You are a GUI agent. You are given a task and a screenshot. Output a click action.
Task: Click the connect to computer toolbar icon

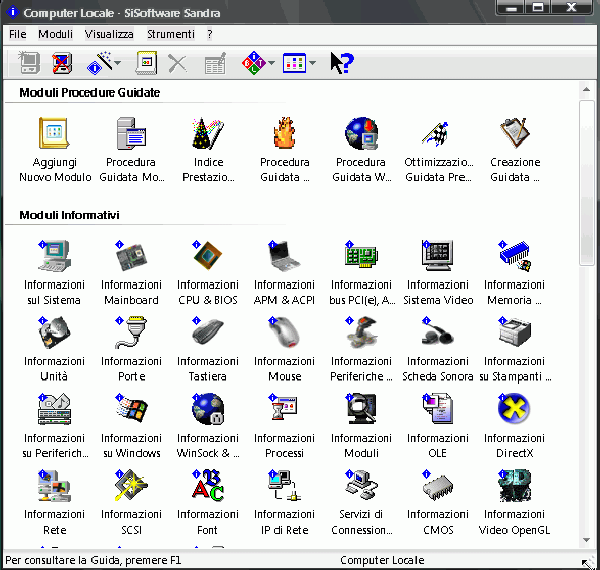coord(29,63)
